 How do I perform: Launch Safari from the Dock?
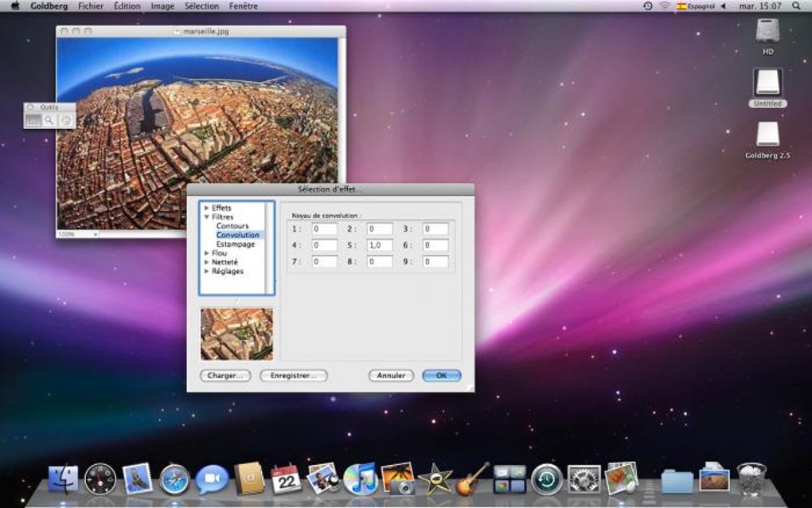coord(174,479)
